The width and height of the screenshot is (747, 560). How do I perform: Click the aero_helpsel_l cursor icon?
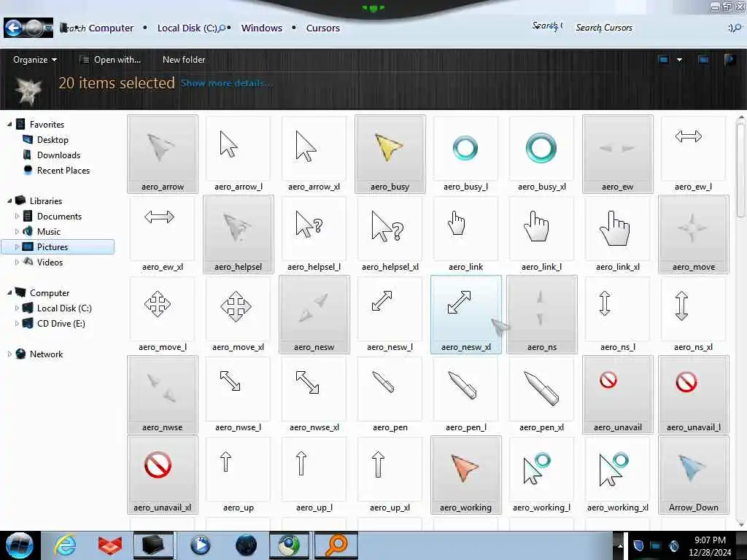314,234
